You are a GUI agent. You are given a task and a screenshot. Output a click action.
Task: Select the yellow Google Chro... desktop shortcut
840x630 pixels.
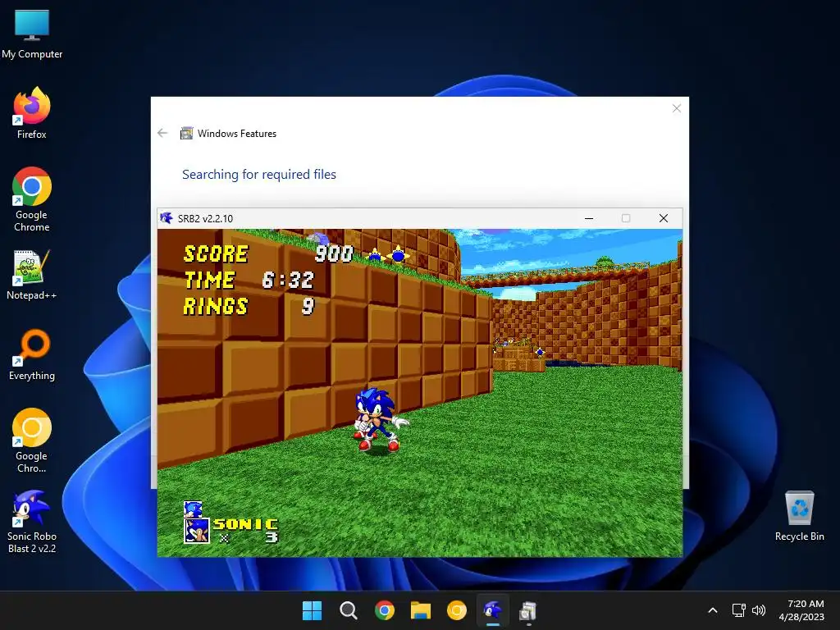tap(32, 441)
